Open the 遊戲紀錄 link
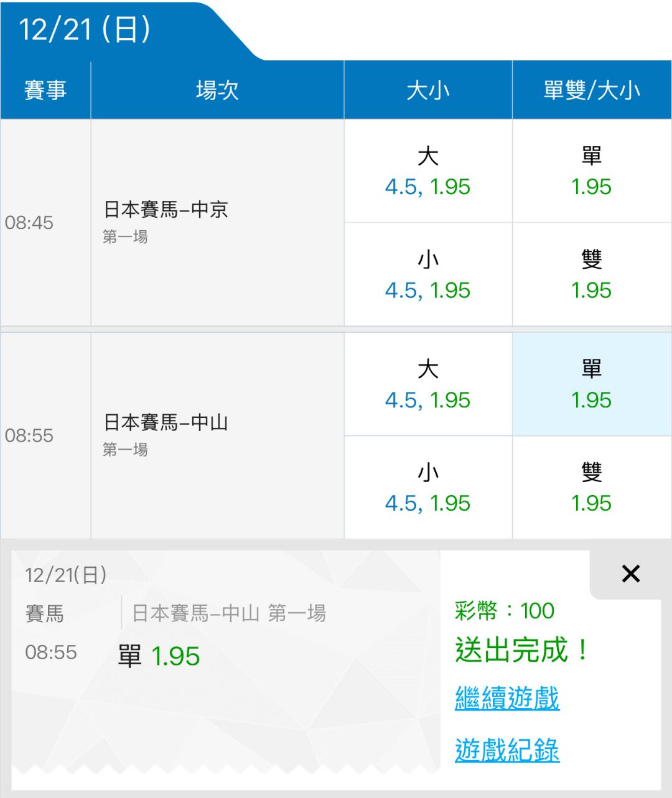672x798 pixels. (507, 750)
